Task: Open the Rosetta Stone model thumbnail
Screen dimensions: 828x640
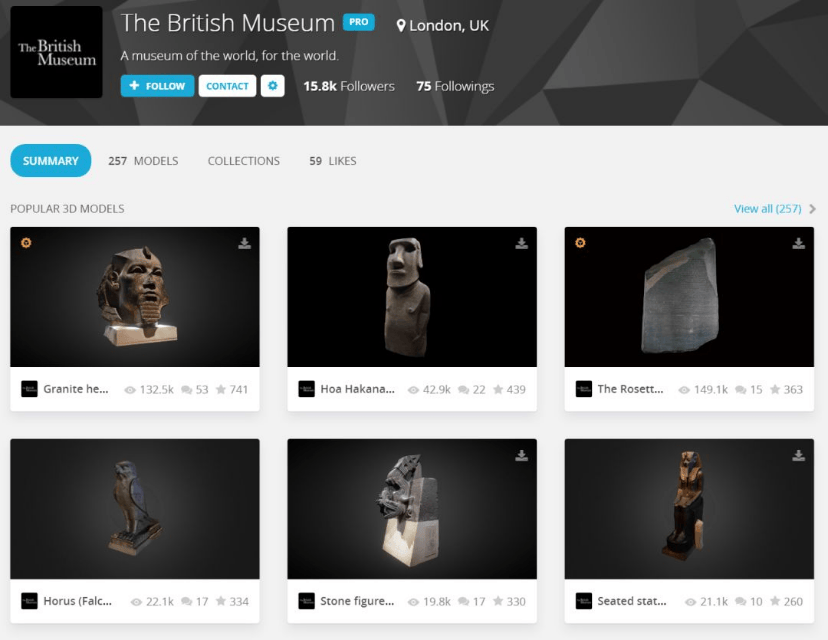Action: point(689,297)
